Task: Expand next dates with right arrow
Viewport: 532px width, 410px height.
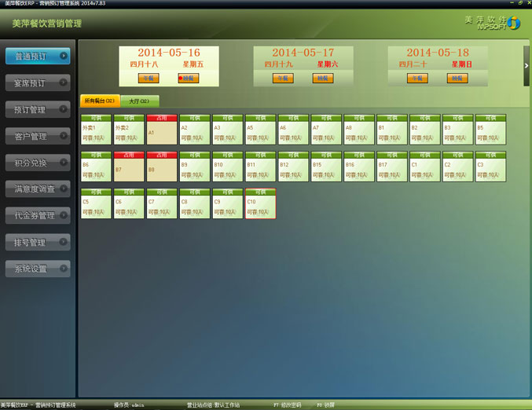Action: click(x=526, y=66)
